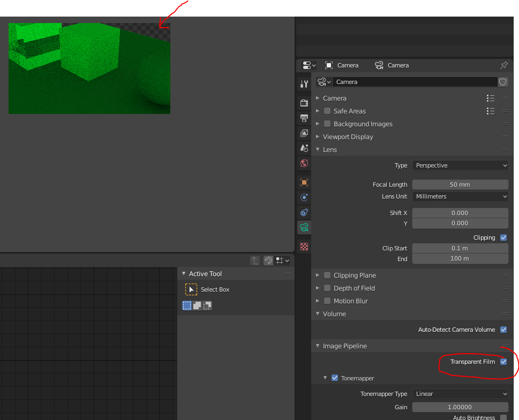Click the fake user shield icon
This screenshot has width=519, height=420.
(503, 82)
